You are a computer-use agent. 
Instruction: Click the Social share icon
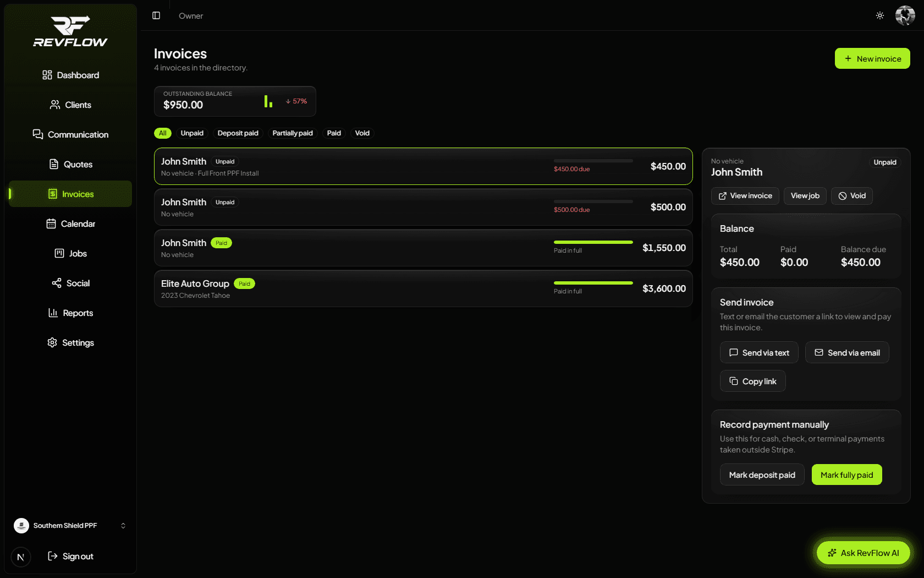coord(57,283)
